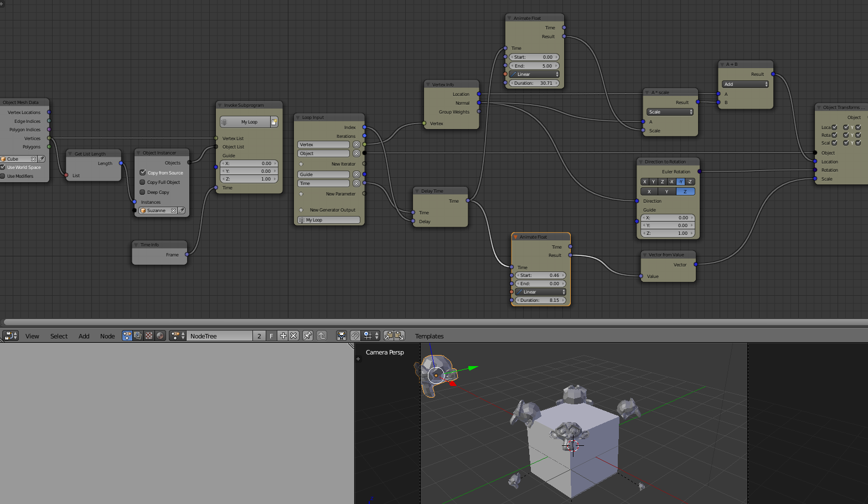The width and height of the screenshot is (868, 504).
Task: Open the View menu
Action: [x=32, y=336]
